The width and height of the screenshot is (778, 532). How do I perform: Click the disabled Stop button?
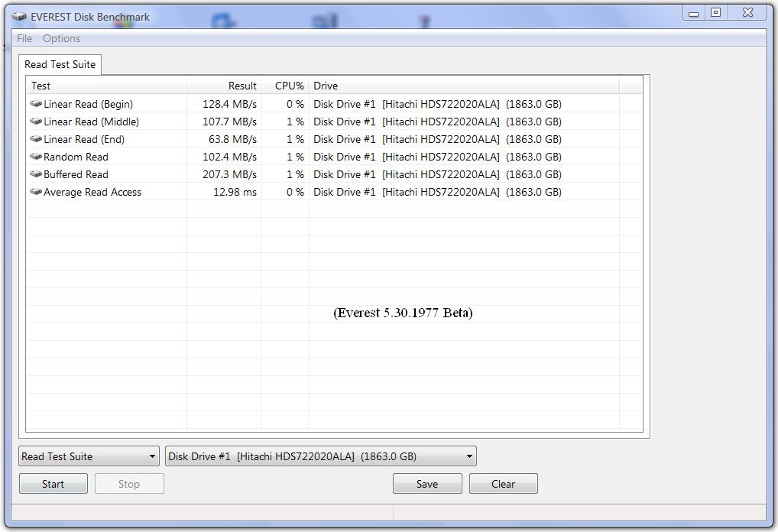click(129, 484)
